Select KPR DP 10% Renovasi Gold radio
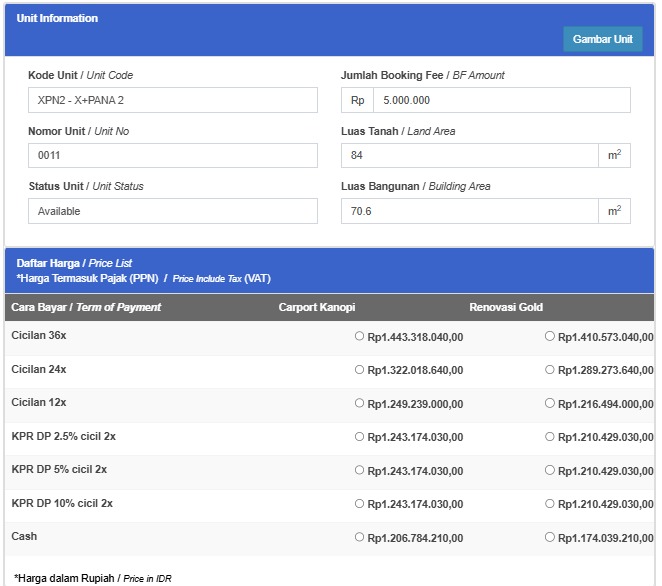Image resolution: width=662 pixels, height=586 pixels. 549,503
